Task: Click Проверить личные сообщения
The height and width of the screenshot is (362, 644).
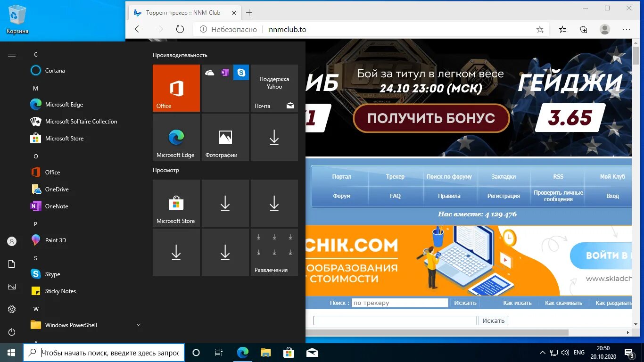Action: tap(558, 196)
